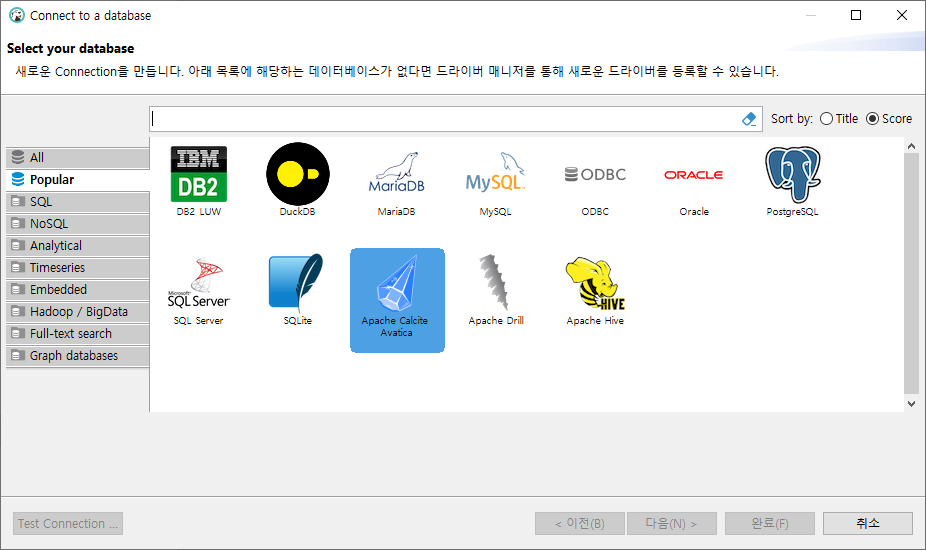Viewport: 926px width, 550px height.
Task: Clear the search field with eraser icon
Action: (749, 119)
